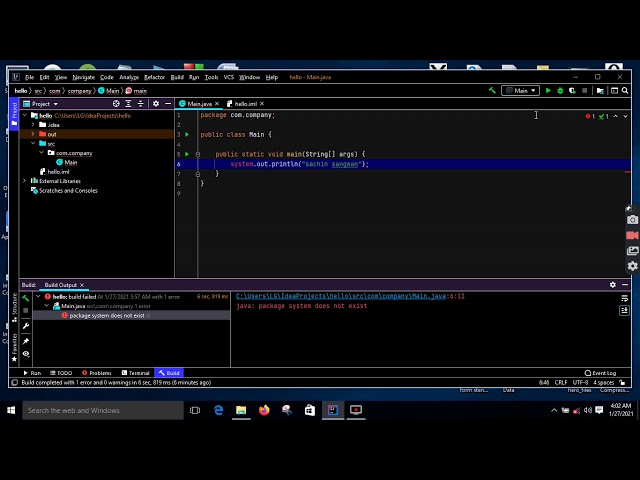Collapse the src folder
The width and height of the screenshot is (640, 480).
[33, 144]
